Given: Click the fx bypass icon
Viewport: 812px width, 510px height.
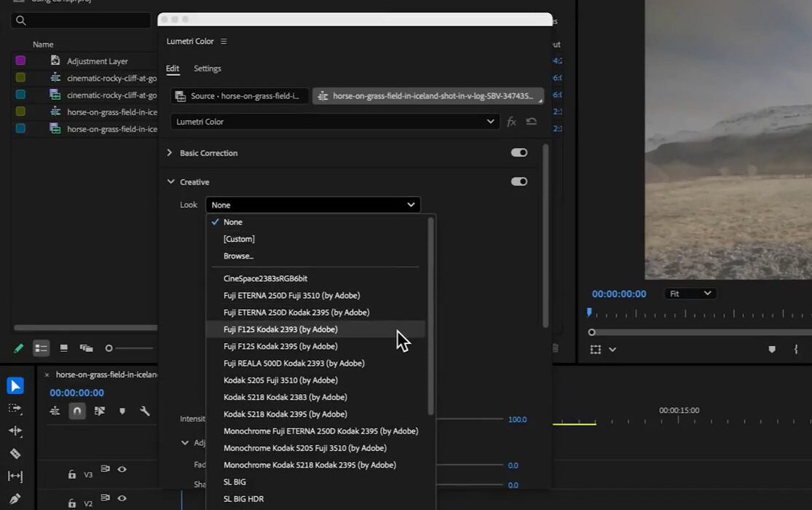Looking at the screenshot, I should click(511, 122).
